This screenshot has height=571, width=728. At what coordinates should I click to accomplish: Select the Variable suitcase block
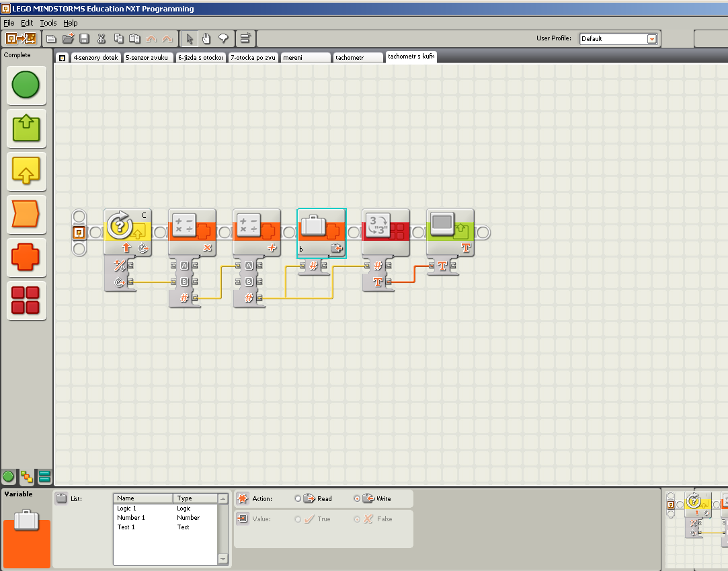click(321, 233)
